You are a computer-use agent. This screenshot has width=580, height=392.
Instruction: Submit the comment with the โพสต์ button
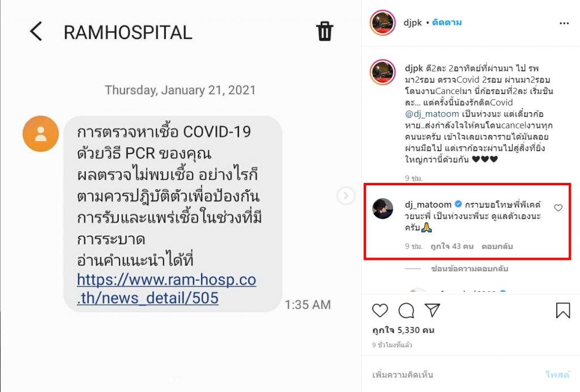[557, 374]
